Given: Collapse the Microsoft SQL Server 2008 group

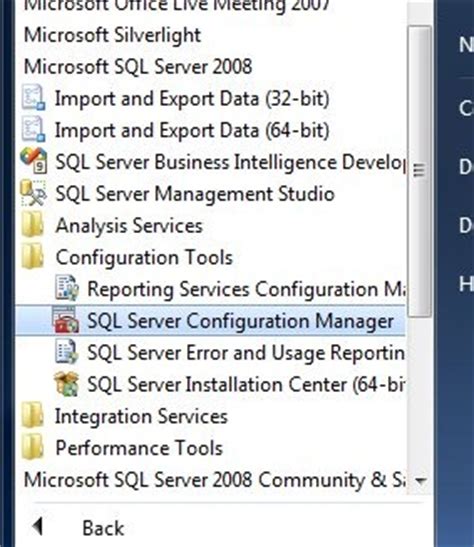Looking at the screenshot, I should [x=138, y=67].
